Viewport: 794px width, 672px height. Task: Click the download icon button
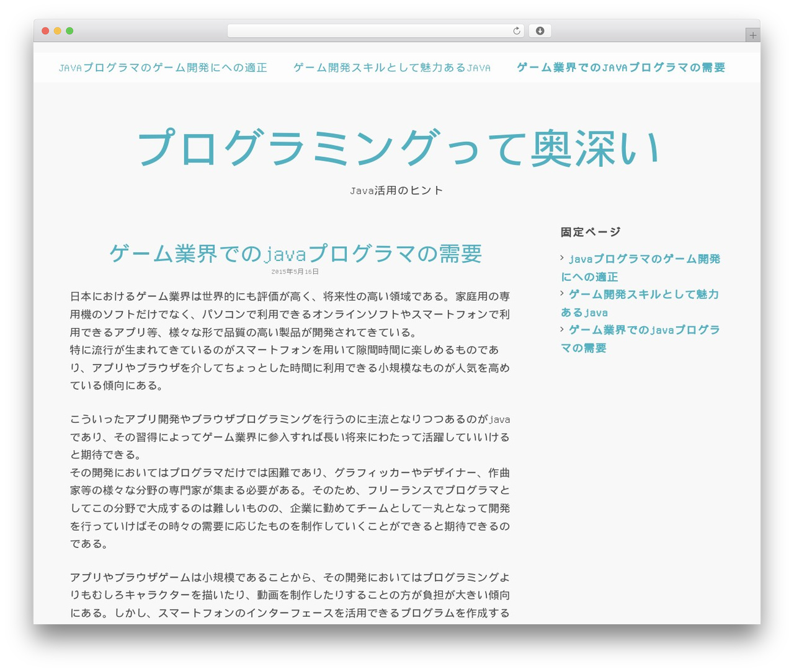(540, 31)
